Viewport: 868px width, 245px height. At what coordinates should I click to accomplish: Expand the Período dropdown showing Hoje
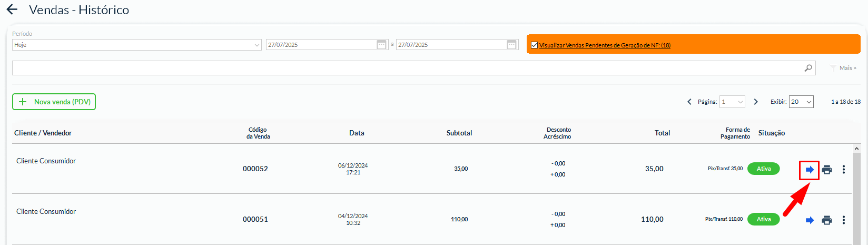click(x=137, y=45)
